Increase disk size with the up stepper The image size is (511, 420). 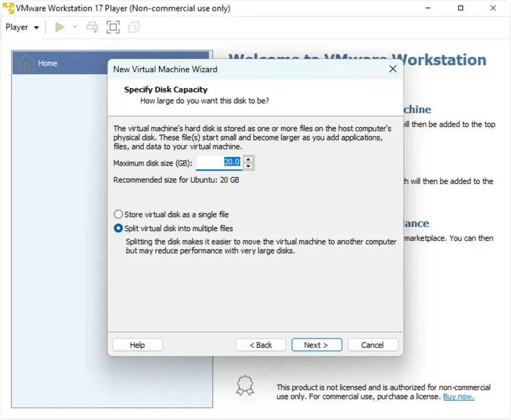[248, 159]
